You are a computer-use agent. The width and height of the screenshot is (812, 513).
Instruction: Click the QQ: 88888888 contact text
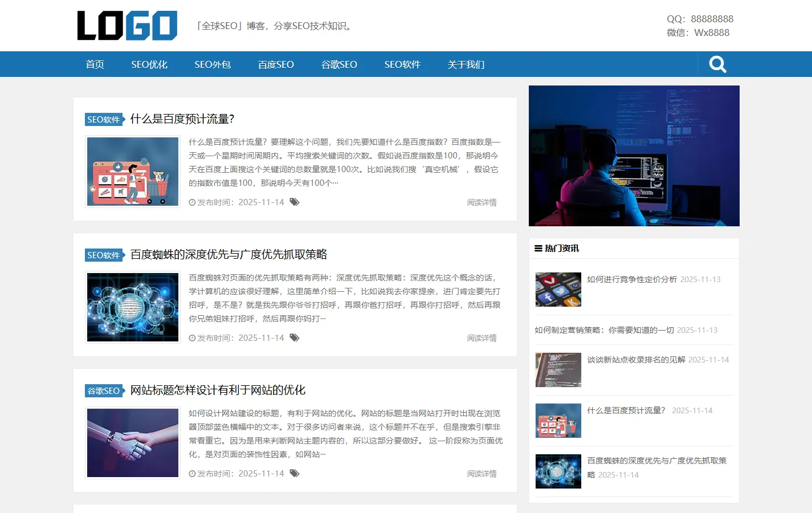(x=700, y=19)
